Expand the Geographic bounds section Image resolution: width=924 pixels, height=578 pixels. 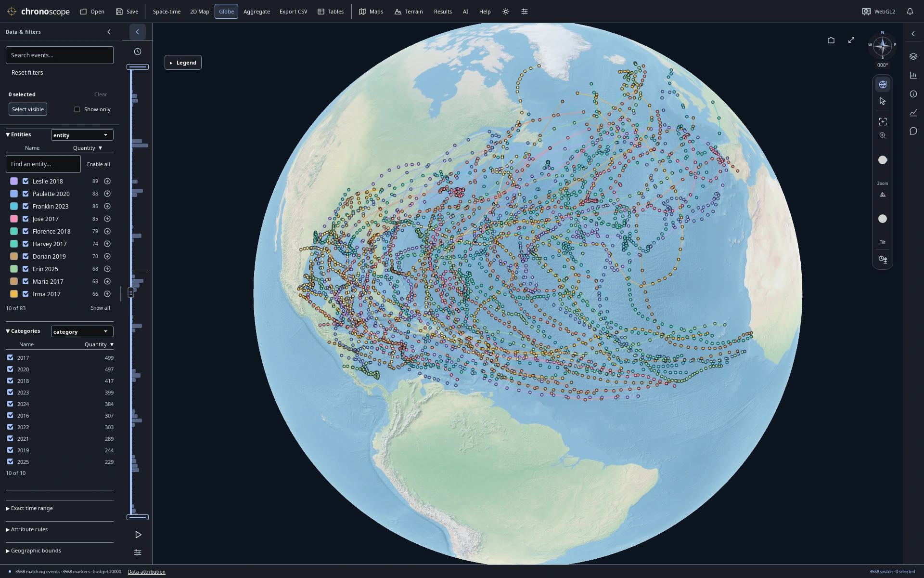(x=33, y=551)
